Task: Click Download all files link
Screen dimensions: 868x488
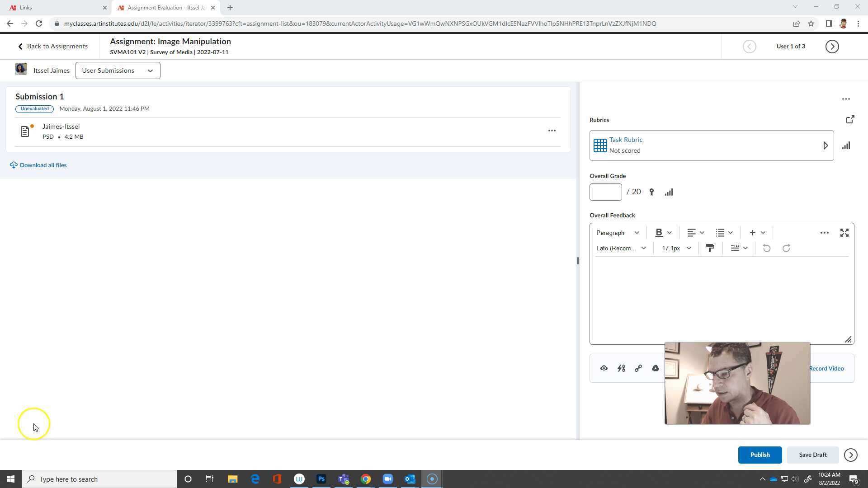Action: (x=43, y=165)
